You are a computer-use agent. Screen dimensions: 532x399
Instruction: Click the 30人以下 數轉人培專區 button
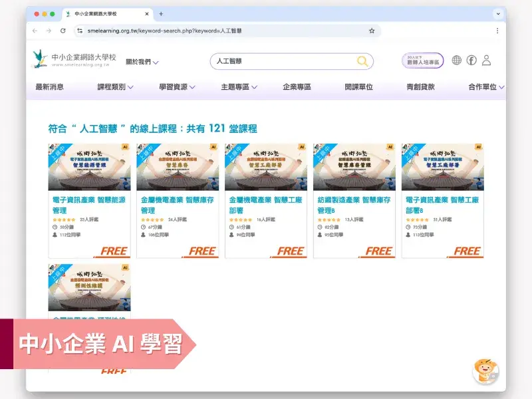click(423, 61)
